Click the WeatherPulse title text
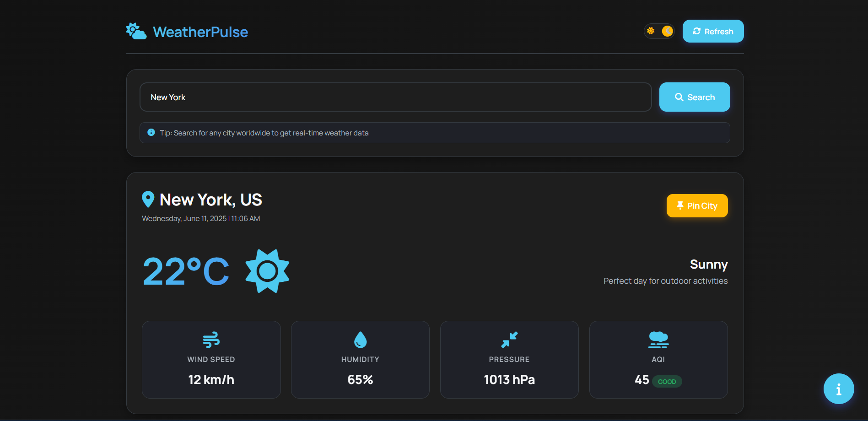The height and width of the screenshot is (421, 868). point(200,32)
